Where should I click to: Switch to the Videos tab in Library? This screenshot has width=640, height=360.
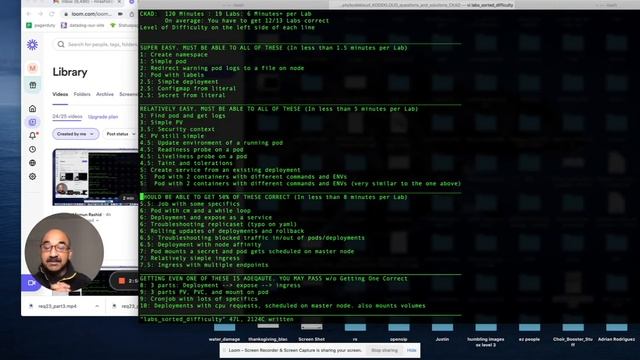point(60,94)
